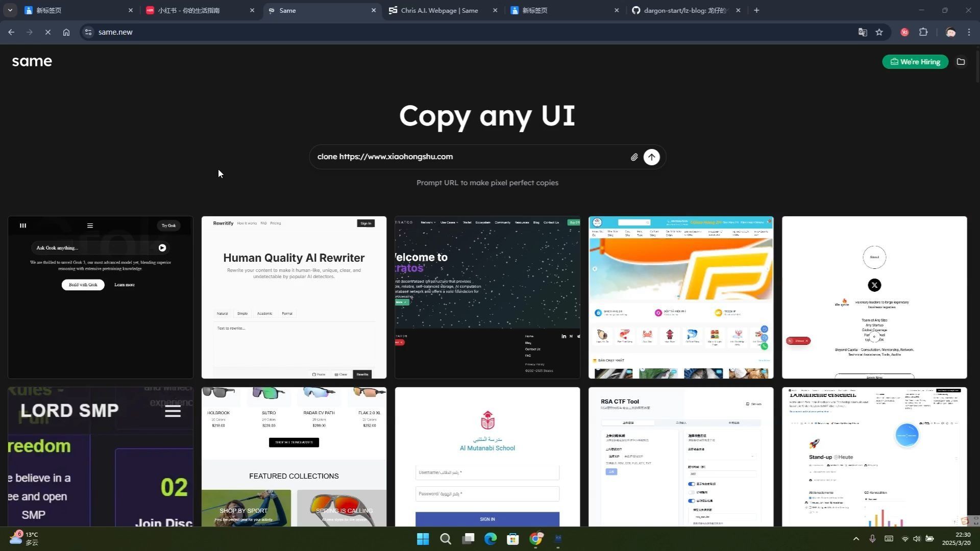Open the weather widget showing 13°C
980x551 pixels.
[x=24, y=538]
